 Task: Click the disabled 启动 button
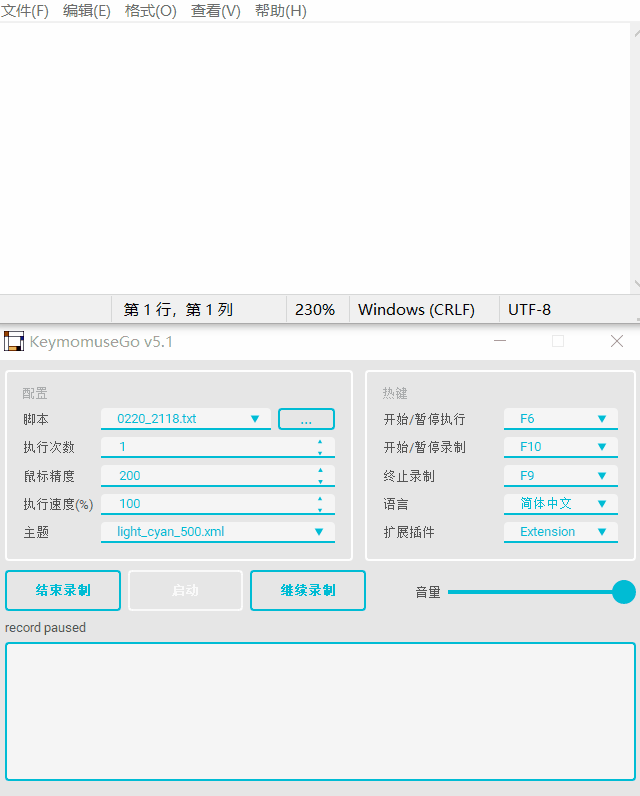pyautogui.click(x=185, y=590)
